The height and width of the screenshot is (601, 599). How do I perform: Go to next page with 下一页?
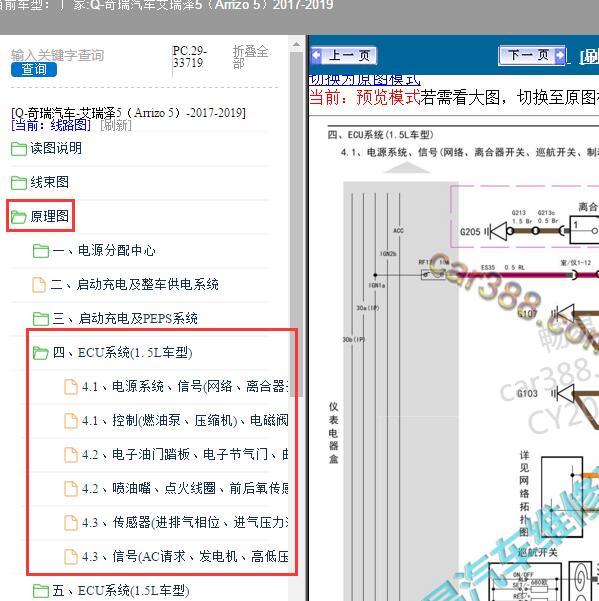[532, 56]
